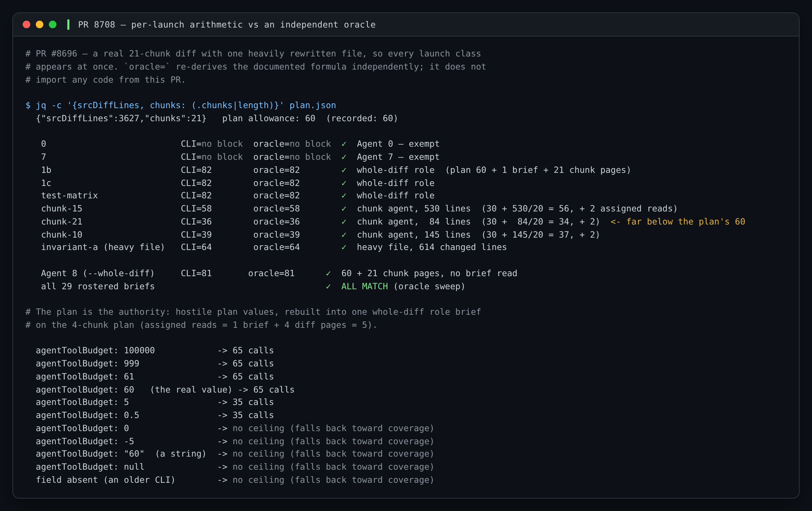Click 'all 29 rostered briefs' text

tap(98, 286)
